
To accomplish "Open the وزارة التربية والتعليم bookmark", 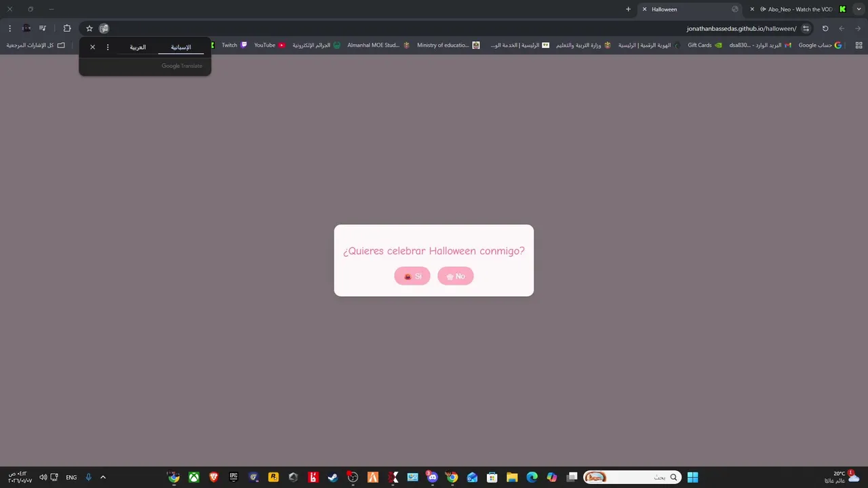I will coord(583,45).
